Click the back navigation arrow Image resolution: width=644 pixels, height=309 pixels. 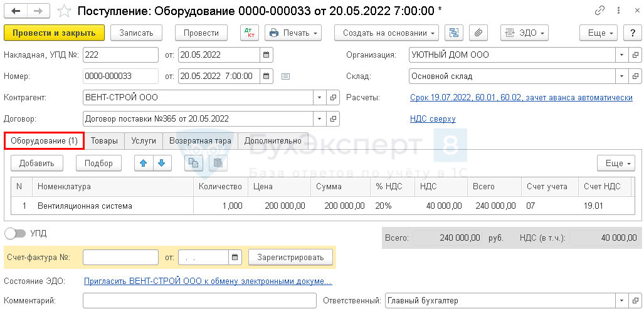pos(16,11)
